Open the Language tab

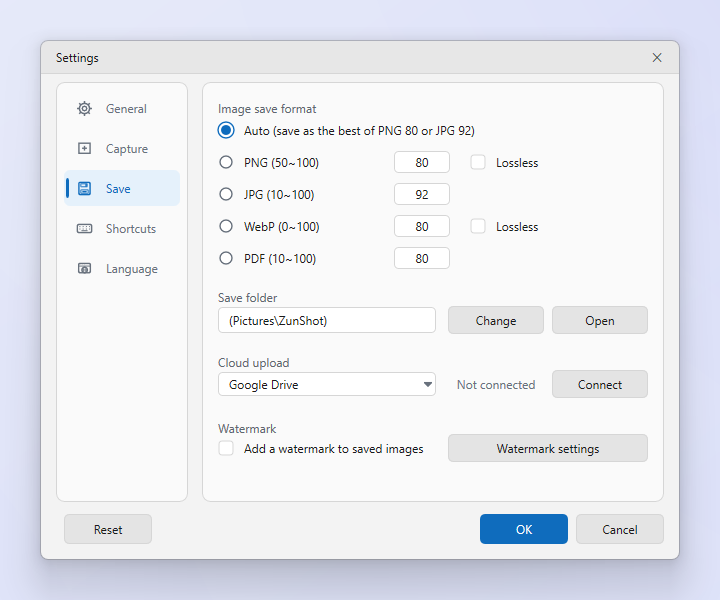[122, 269]
